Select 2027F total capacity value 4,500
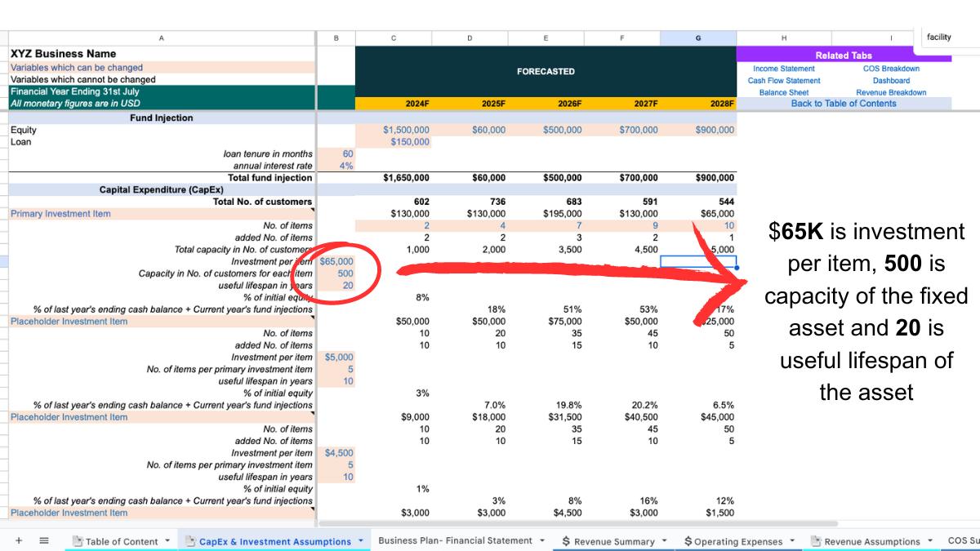The height and width of the screenshot is (551, 980). (622, 250)
